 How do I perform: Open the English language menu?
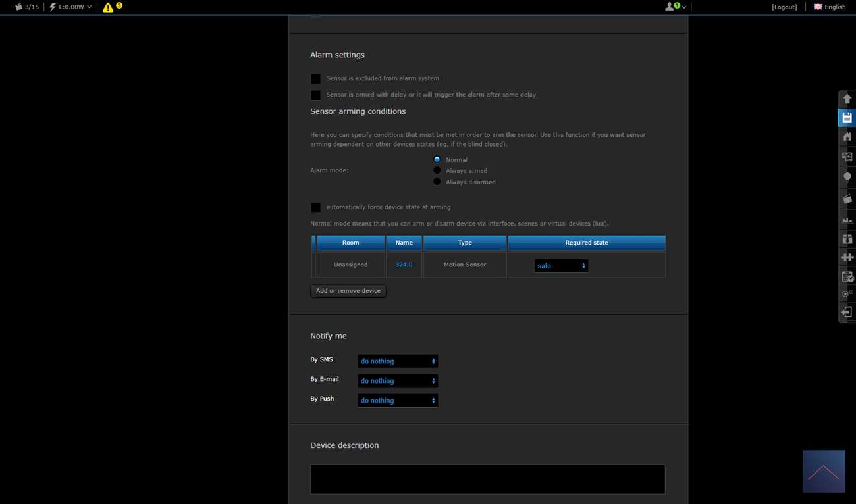pyautogui.click(x=830, y=7)
